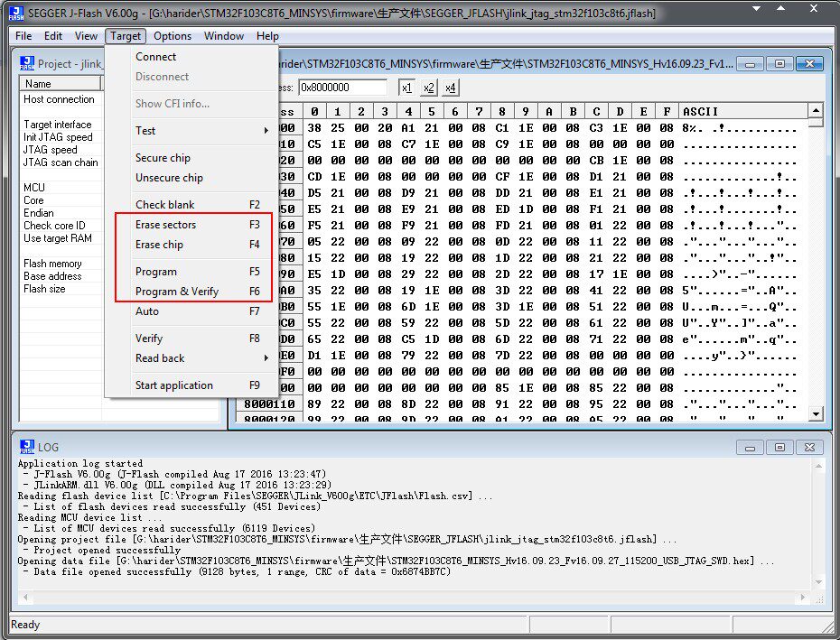This screenshot has height=640, width=840.
Task: Choose Erase sectors from the menu
Action: click(x=191, y=225)
